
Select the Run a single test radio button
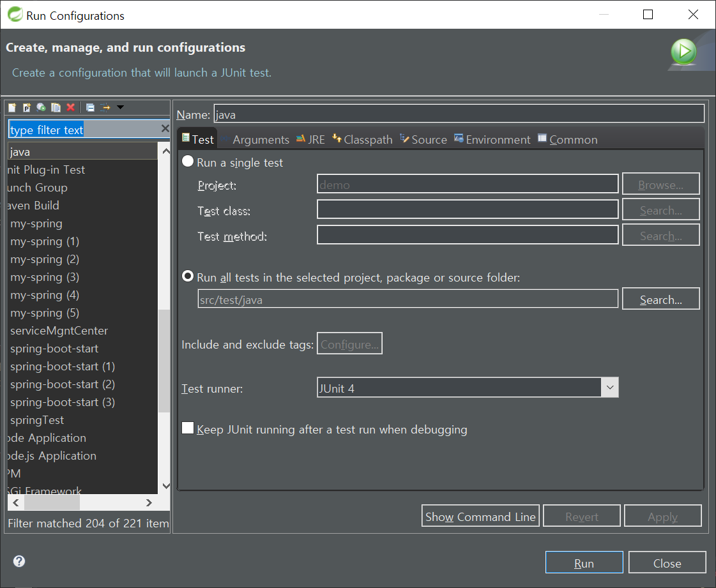tap(188, 161)
